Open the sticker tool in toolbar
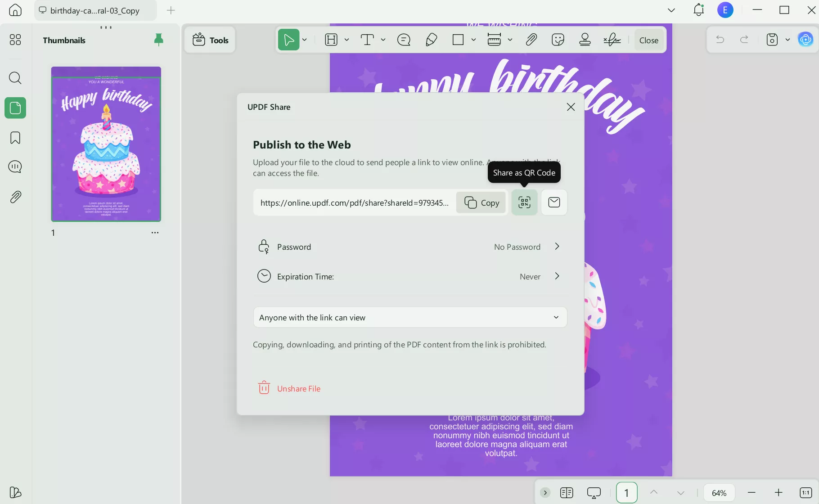The image size is (819, 504). pyautogui.click(x=558, y=40)
